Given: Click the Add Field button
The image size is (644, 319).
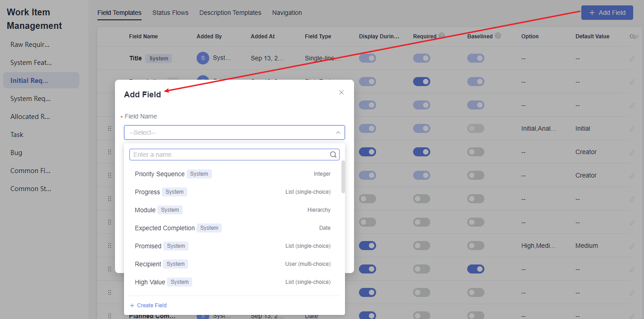Looking at the screenshot, I should click(607, 13).
